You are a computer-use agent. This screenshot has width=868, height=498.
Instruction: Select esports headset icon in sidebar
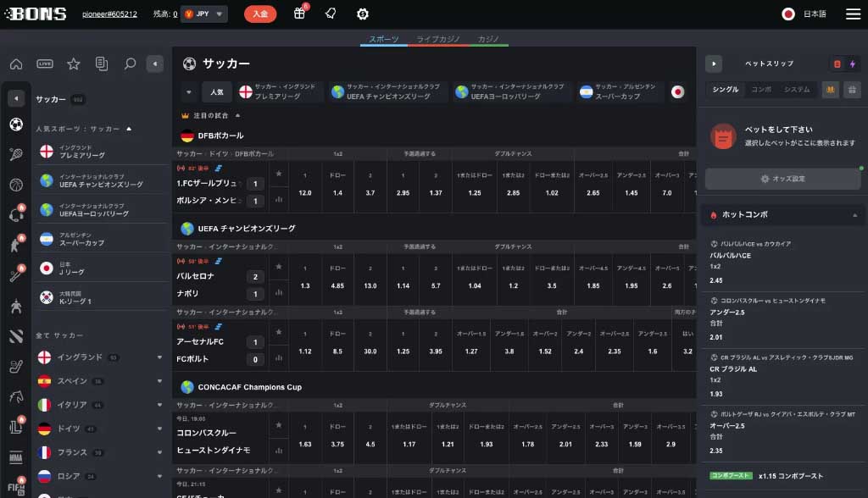[16, 214]
